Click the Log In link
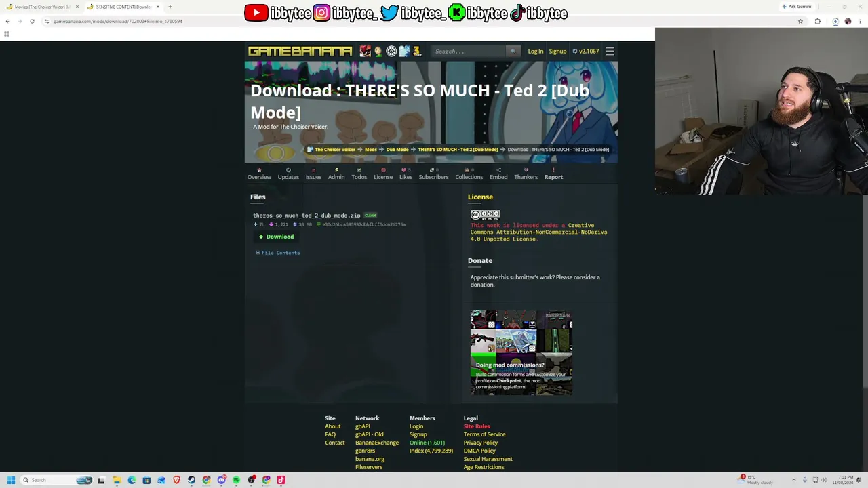Viewport: 868px width, 488px height. (x=536, y=51)
